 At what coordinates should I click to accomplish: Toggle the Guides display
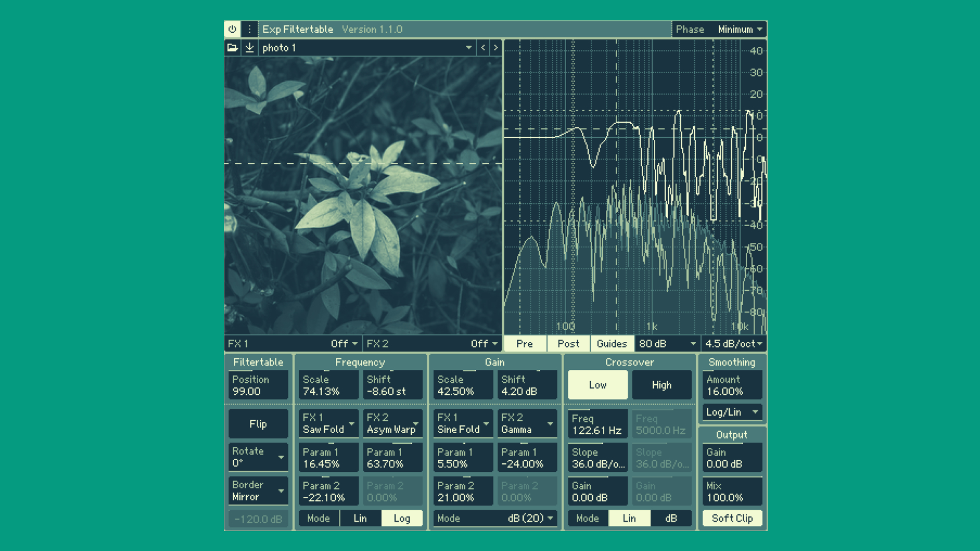pos(611,343)
